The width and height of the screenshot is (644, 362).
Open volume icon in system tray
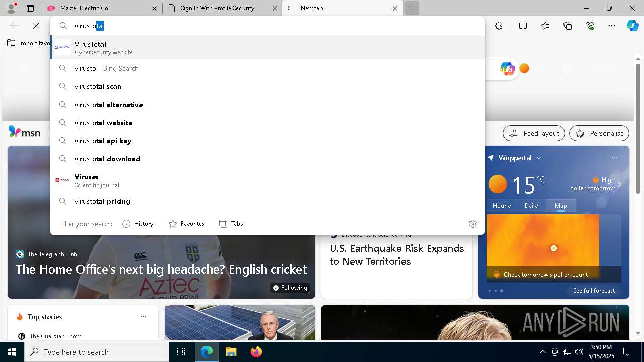coord(579,352)
